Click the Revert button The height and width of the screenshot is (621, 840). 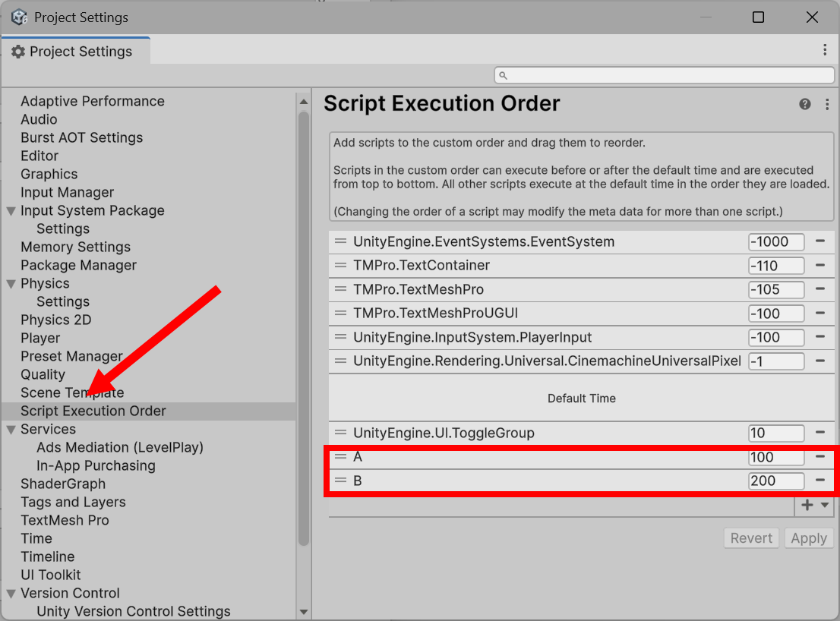pos(751,538)
